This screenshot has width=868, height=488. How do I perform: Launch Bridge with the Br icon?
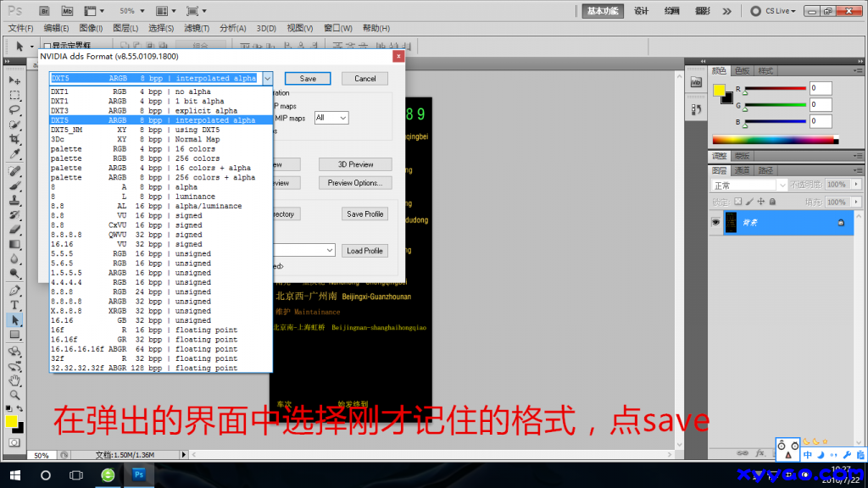pyautogui.click(x=45, y=11)
